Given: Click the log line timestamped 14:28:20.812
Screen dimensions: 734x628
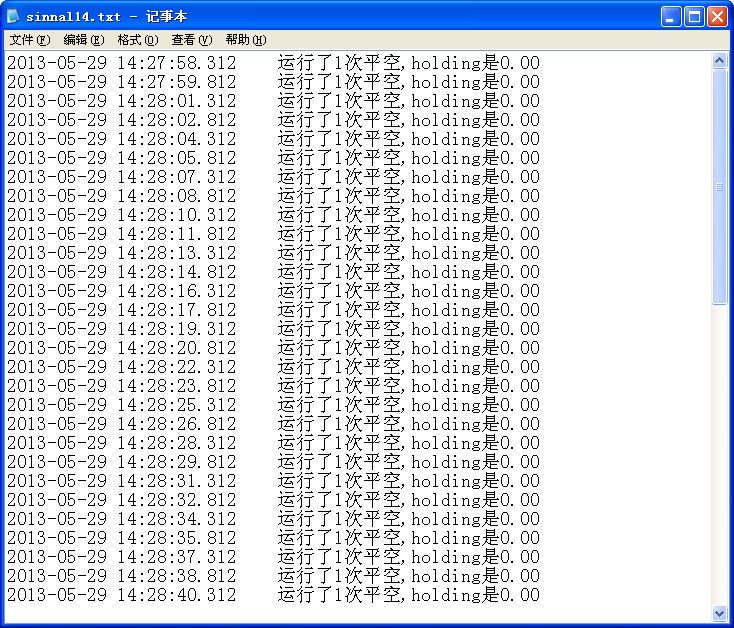Looking at the screenshot, I should coord(273,348).
